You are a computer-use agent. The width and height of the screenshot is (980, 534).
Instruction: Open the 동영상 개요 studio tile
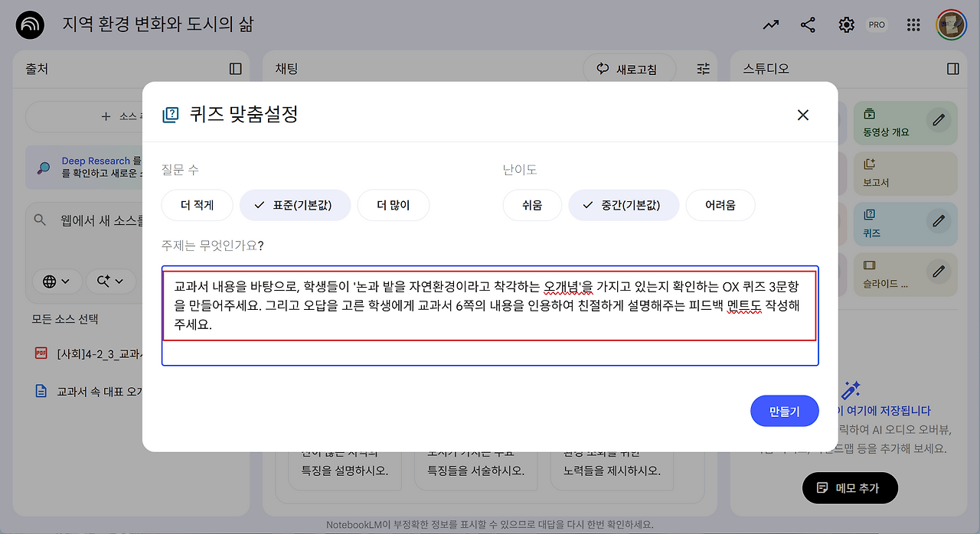905,123
